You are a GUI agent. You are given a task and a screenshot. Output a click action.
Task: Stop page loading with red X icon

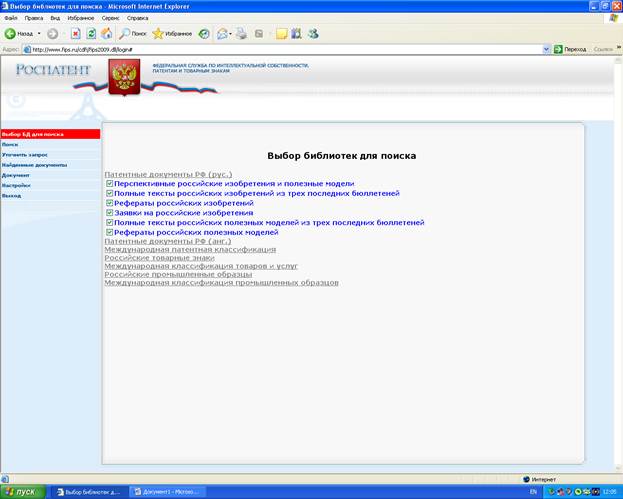point(75,34)
